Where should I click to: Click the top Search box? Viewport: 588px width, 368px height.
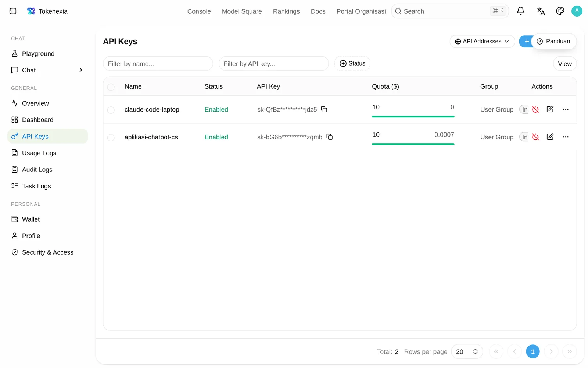click(x=450, y=11)
